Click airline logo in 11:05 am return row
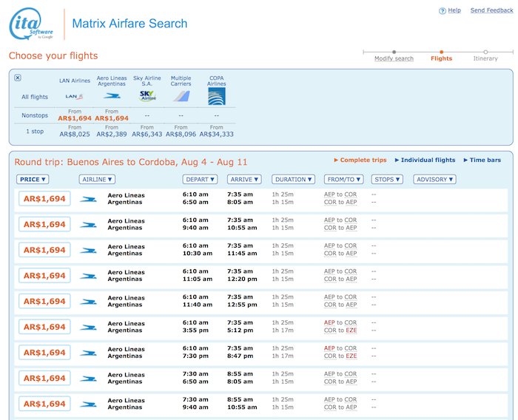The width and height of the screenshot is (518, 420). (x=89, y=276)
